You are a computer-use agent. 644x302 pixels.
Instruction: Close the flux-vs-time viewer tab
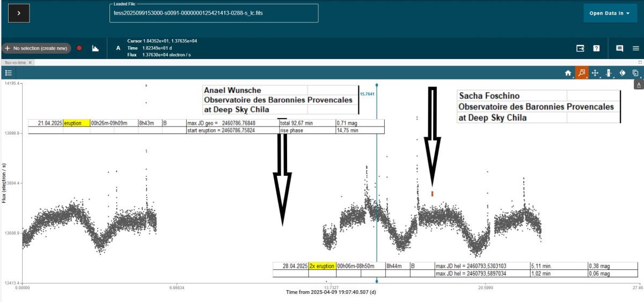click(x=31, y=63)
